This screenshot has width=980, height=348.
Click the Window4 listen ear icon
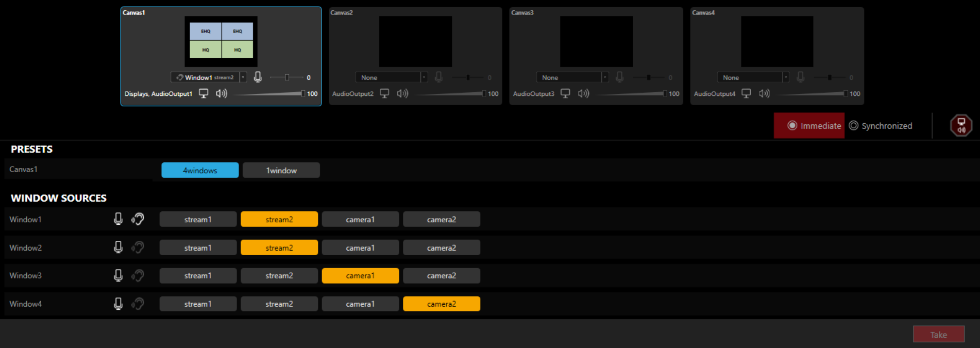pos(138,304)
